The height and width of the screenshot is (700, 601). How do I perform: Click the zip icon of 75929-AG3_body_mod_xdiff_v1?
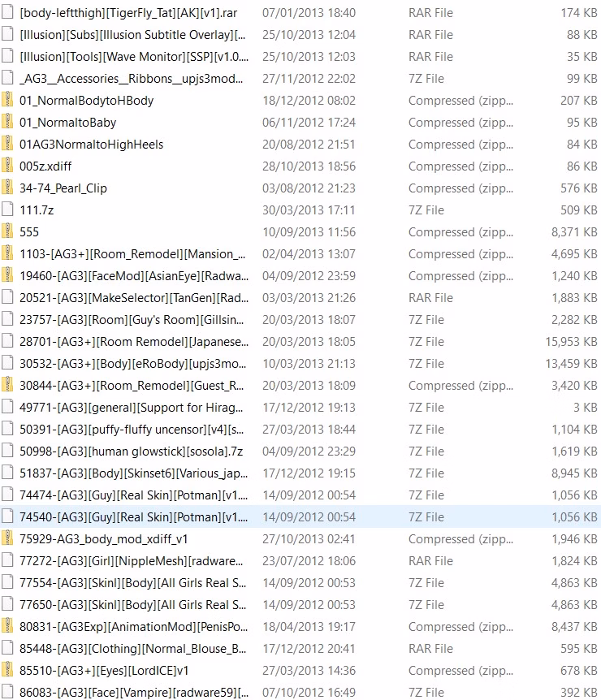tap(7, 538)
